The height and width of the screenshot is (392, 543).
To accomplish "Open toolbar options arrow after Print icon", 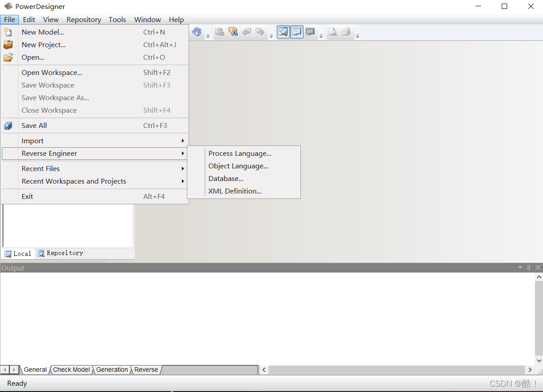I will tap(358, 36).
